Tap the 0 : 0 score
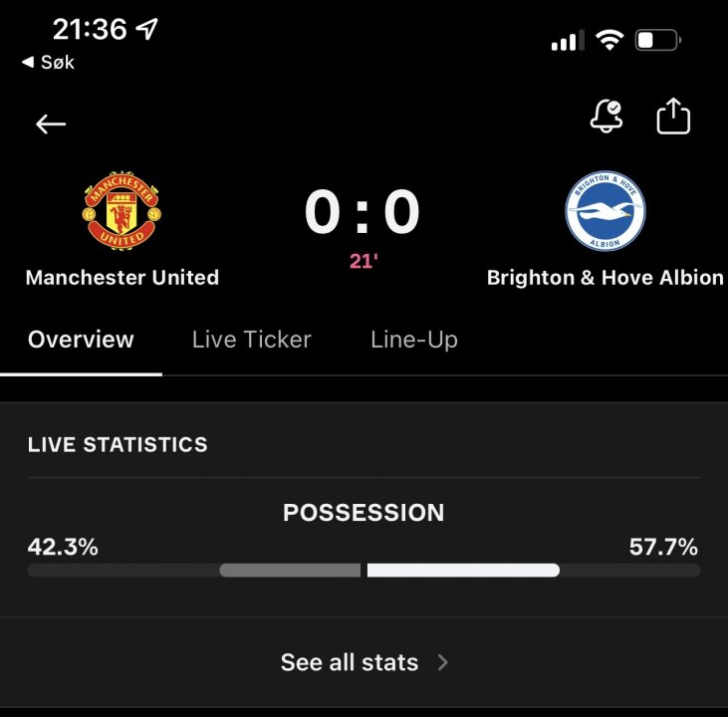This screenshot has width=728, height=717. (x=363, y=212)
